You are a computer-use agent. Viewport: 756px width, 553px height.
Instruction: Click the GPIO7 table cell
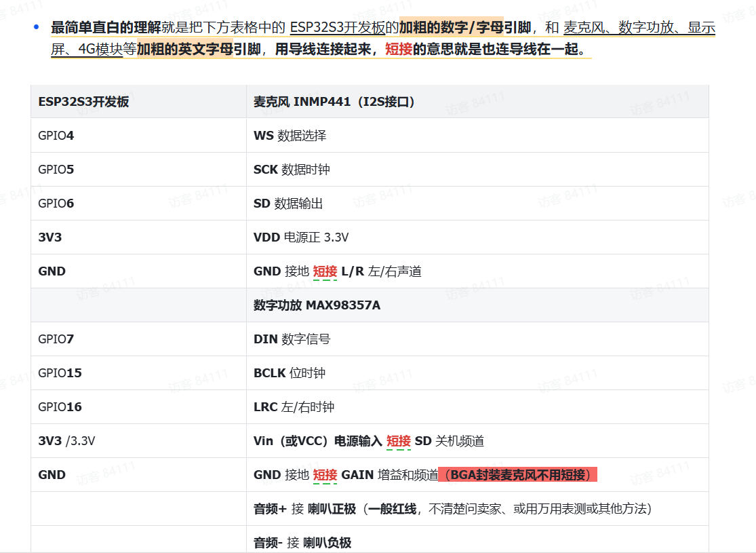138,339
